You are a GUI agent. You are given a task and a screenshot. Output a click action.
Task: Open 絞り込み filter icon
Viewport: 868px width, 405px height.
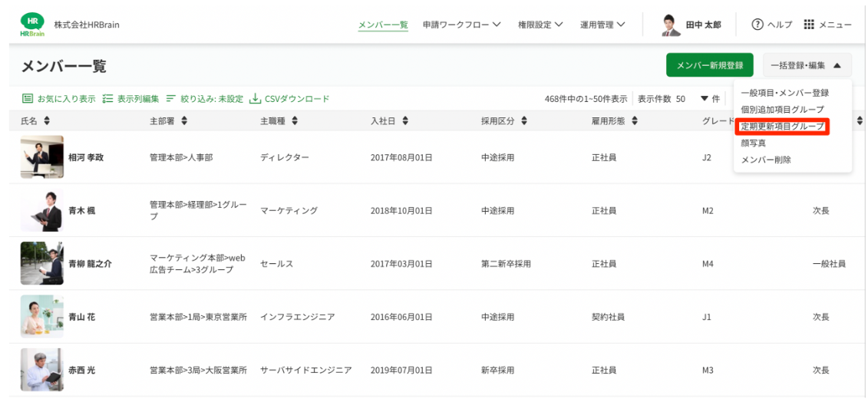click(171, 98)
